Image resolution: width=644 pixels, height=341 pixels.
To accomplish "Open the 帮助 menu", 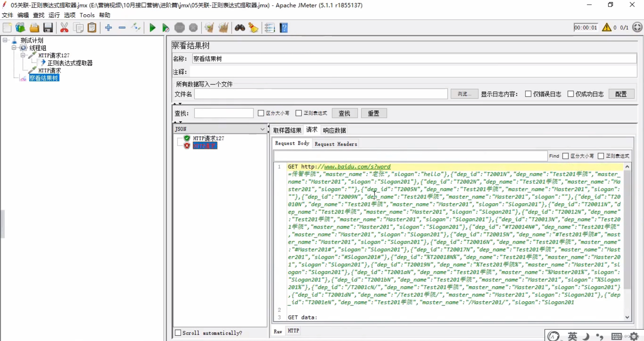I will tap(104, 15).
